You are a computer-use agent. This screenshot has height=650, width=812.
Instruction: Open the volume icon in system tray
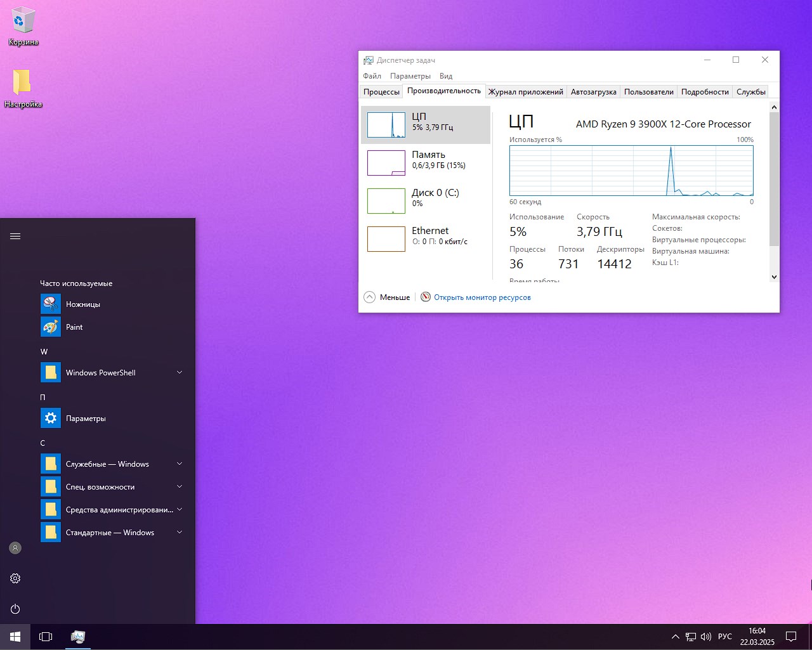(706, 637)
